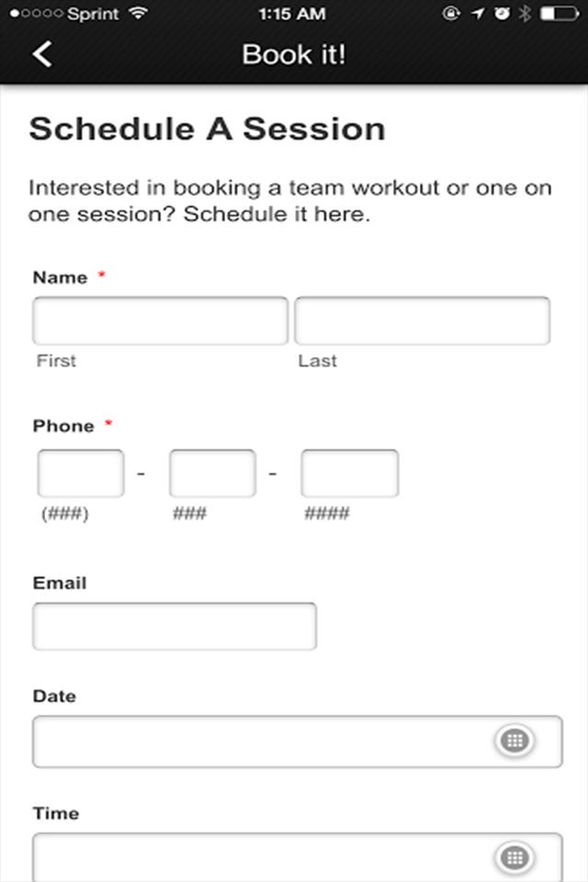Click the last four-digit phone field
Screen dimensions: 588x882
point(350,474)
